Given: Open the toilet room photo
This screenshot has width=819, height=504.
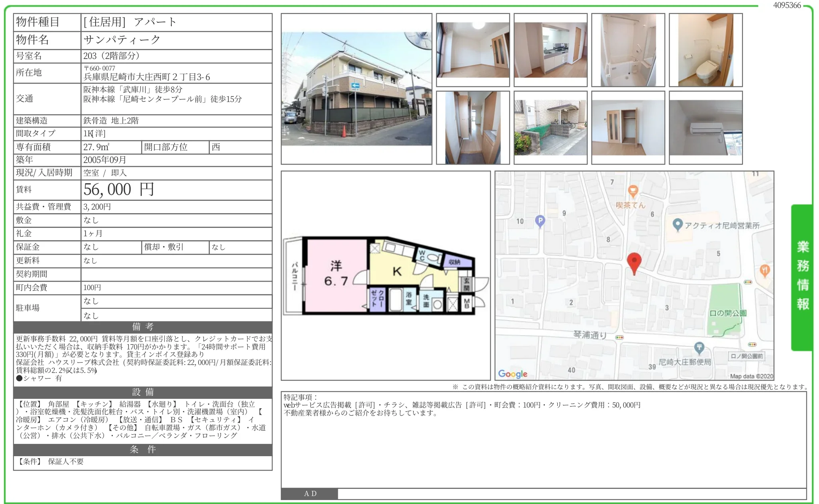Looking at the screenshot, I should point(705,50).
